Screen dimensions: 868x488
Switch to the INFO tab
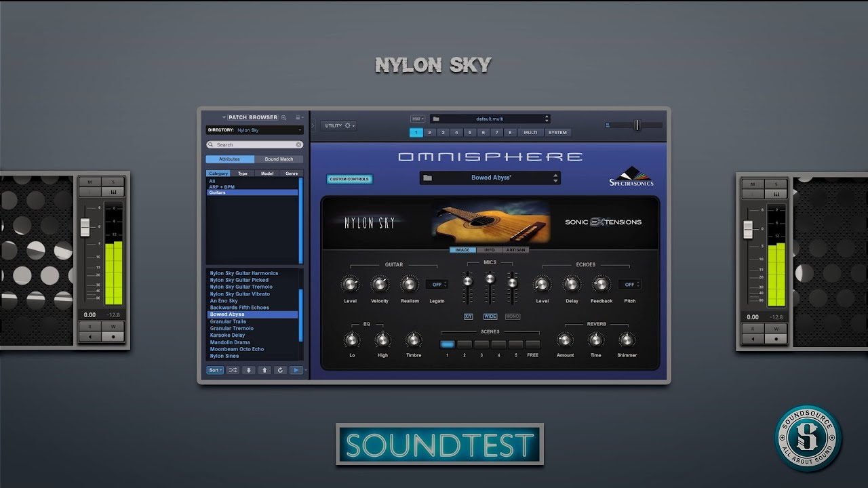(x=489, y=250)
